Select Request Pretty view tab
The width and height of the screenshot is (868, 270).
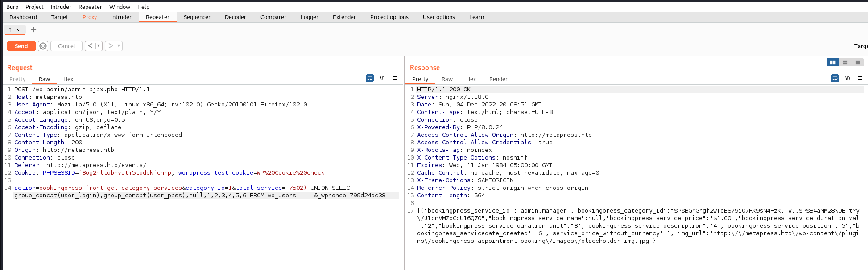[17, 79]
